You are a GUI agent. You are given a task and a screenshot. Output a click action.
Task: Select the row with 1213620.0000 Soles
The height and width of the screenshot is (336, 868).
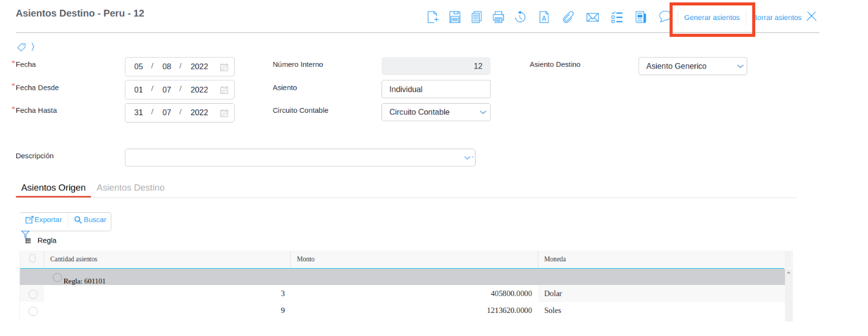pos(33,311)
